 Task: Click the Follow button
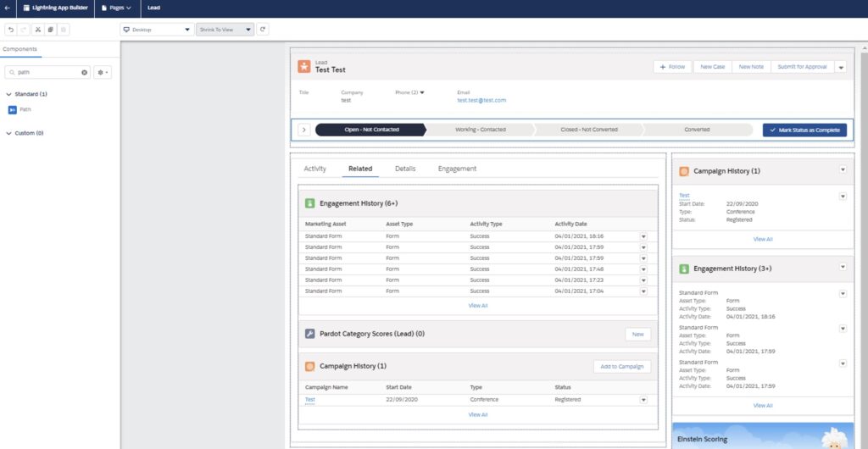[x=672, y=67]
